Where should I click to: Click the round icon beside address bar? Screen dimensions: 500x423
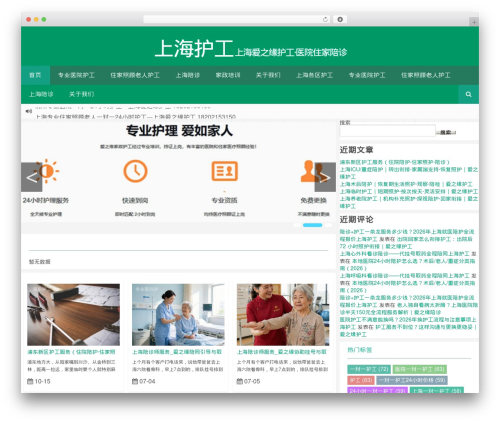[x=340, y=20]
